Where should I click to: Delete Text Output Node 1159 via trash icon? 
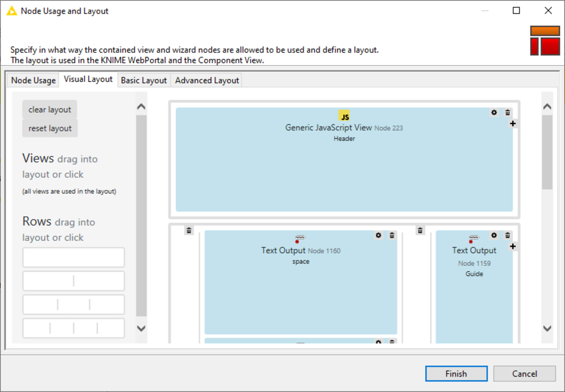(508, 235)
